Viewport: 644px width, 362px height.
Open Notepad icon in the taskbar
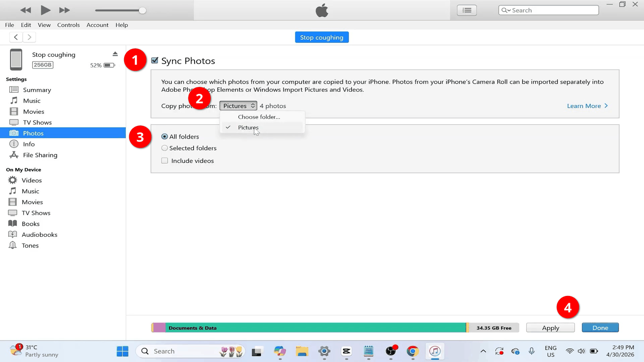tap(368, 351)
